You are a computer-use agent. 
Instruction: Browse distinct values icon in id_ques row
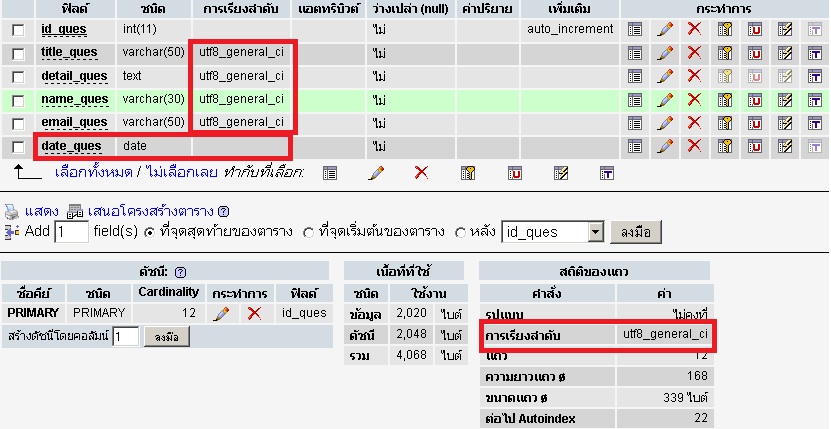coord(634,29)
